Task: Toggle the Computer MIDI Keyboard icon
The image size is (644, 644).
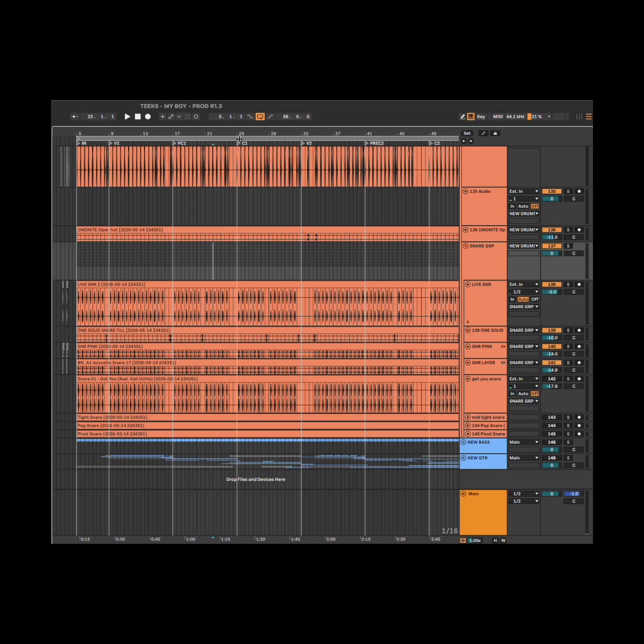Action: [x=471, y=116]
